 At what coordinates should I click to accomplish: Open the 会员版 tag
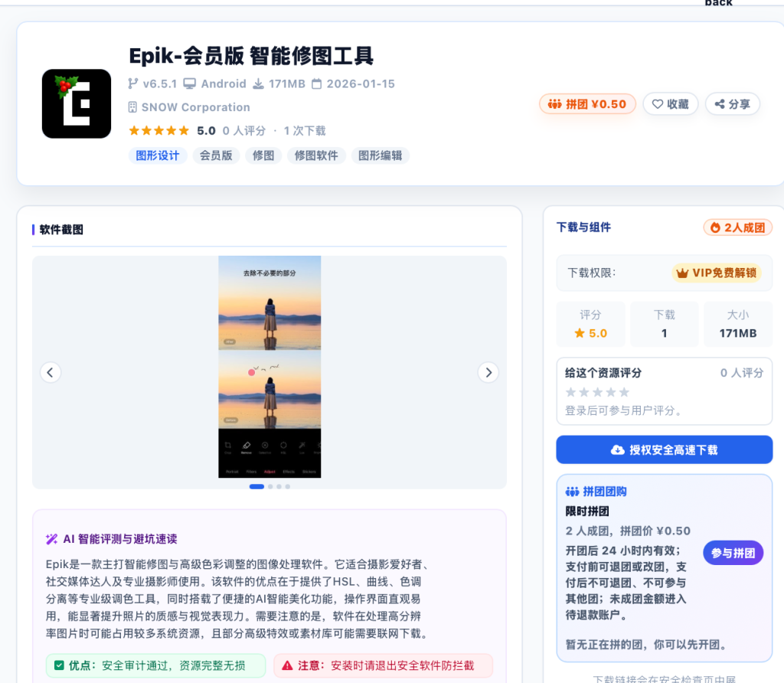216,155
